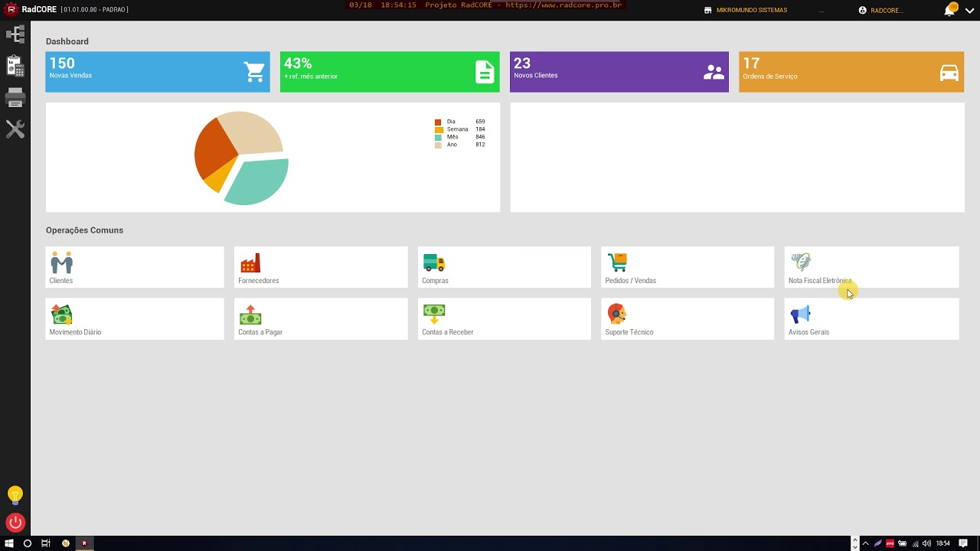
Task: Open the Windows Start menu
Action: coord(10,543)
